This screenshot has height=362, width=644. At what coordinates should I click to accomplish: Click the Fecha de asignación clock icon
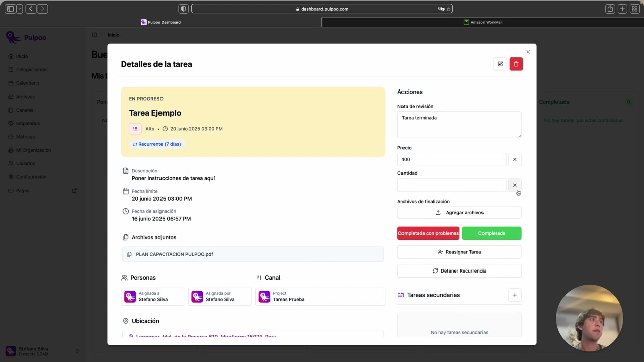126,211
